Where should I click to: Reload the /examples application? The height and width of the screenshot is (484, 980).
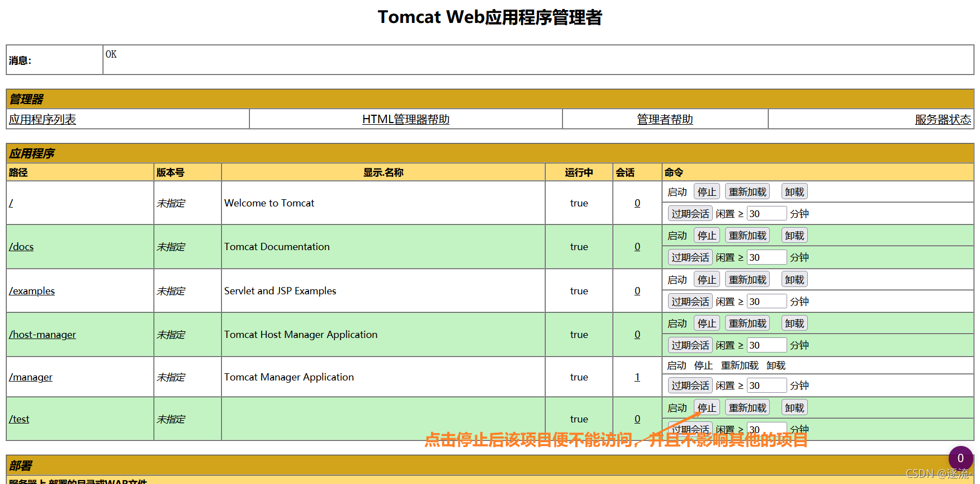[x=747, y=280]
